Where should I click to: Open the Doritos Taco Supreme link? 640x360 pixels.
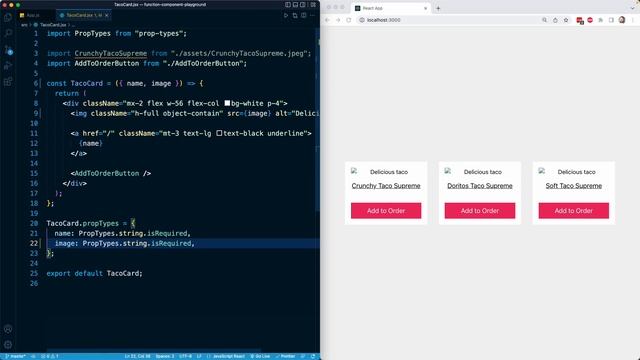tap(480, 186)
